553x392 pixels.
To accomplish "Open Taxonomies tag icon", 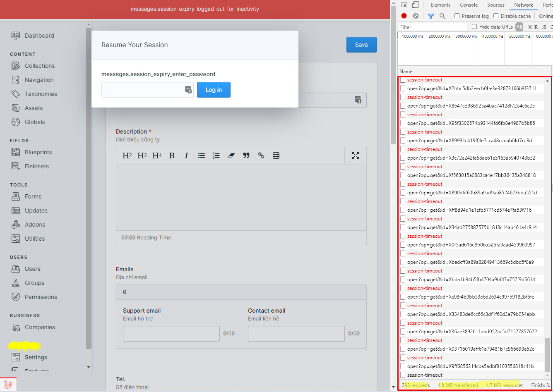I will [x=16, y=94].
